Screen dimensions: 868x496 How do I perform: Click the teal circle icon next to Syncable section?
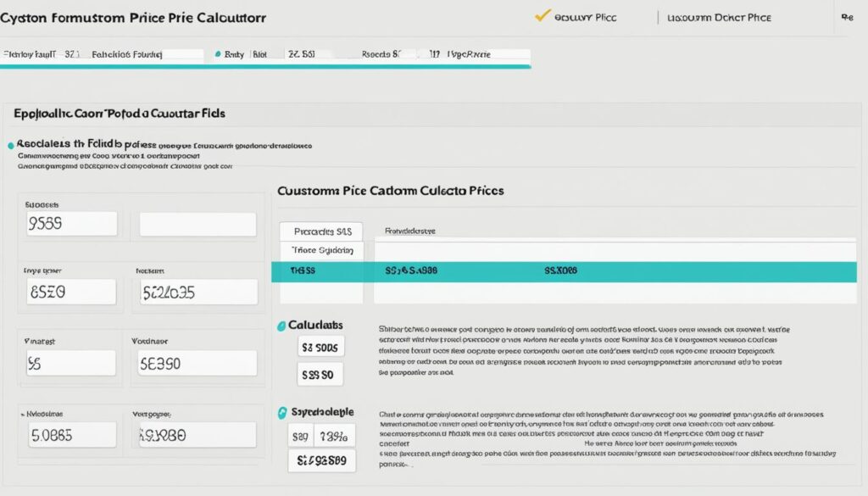(x=284, y=411)
